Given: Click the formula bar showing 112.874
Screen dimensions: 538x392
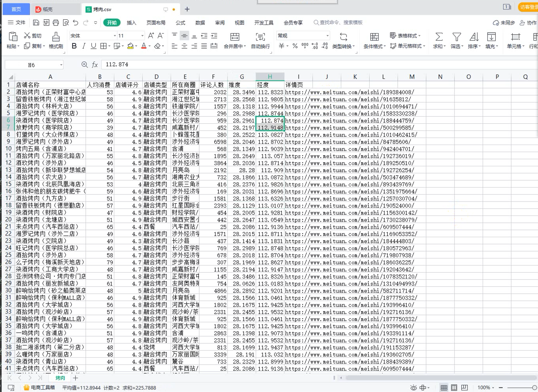Looking at the screenshot, I should coord(320,65).
